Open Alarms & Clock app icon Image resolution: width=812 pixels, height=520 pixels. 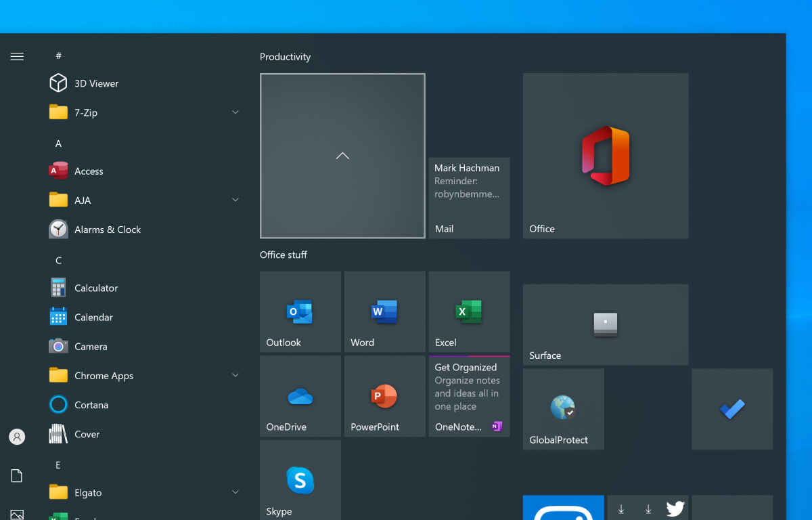click(x=58, y=230)
